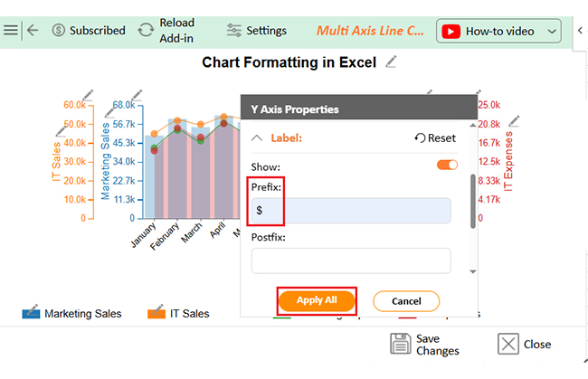Click pencil icon above Marketing Sales axis
This screenshot has height=379, width=588.
[138, 94]
